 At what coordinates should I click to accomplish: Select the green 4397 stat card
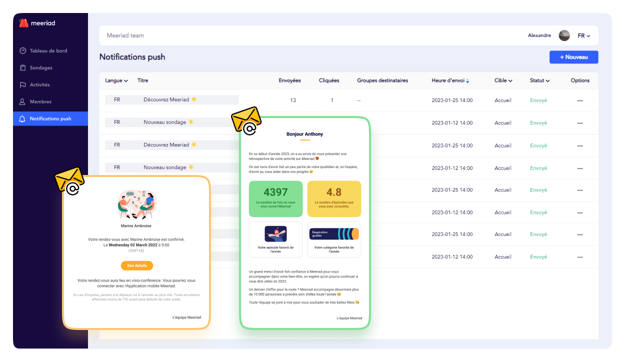275,198
